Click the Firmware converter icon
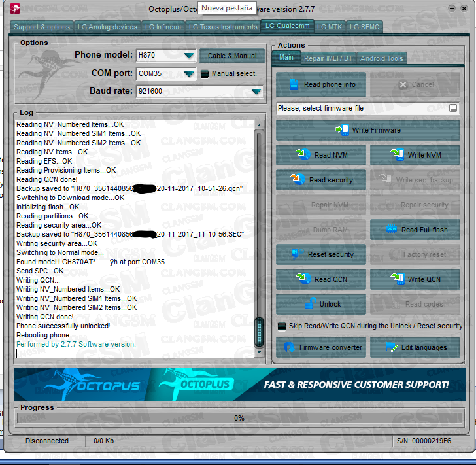The image size is (476, 465). pos(289,347)
